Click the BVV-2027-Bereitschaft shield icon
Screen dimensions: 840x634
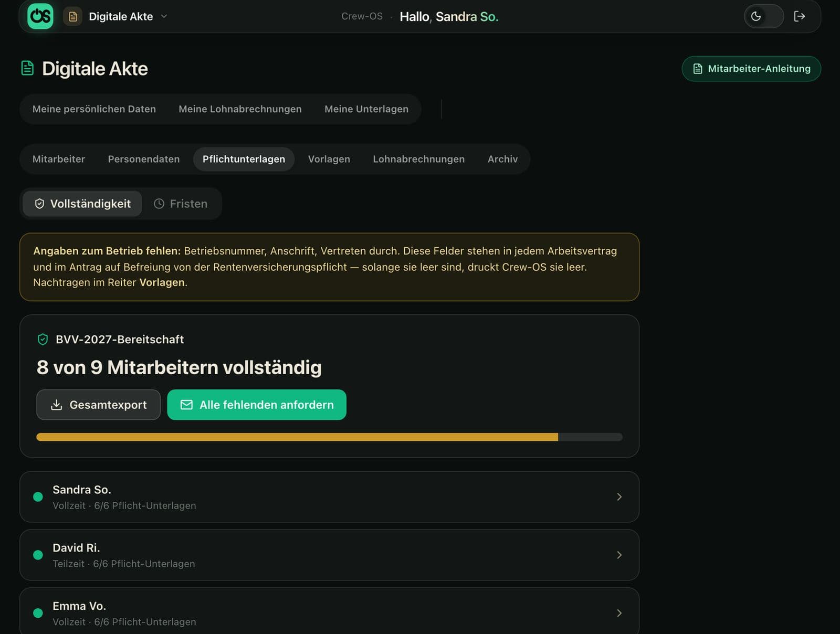point(43,340)
